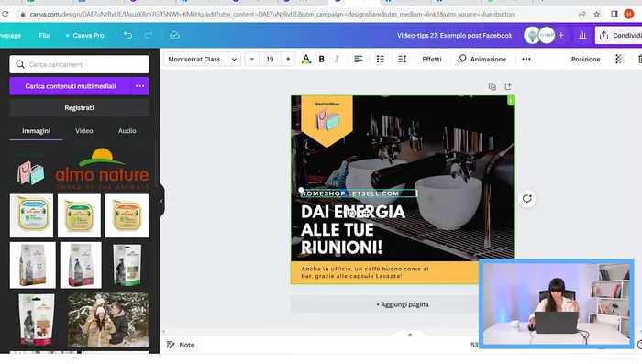Select the caption text about Lavazza capsules
This screenshot has height=364, width=642.
click(365, 272)
